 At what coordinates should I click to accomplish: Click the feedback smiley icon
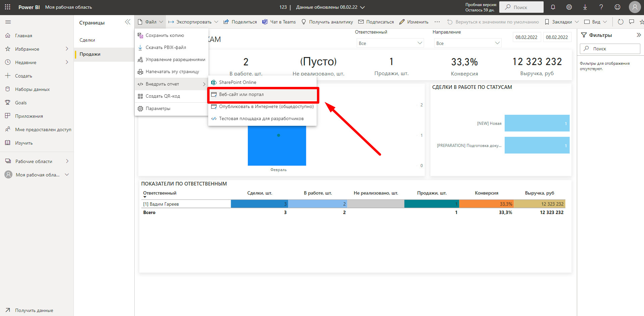click(617, 7)
